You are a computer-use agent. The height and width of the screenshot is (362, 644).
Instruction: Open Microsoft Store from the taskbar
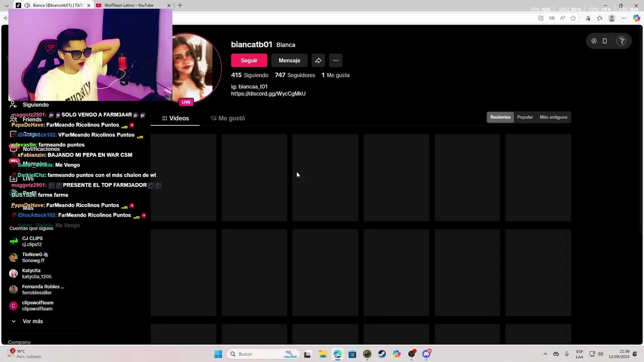[x=352, y=354]
